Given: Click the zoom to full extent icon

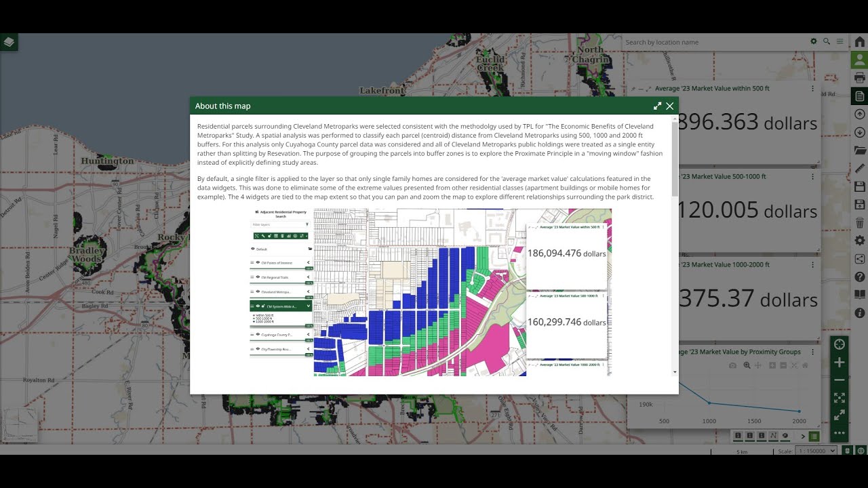Looking at the screenshot, I should pyautogui.click(x=840, y=397).
